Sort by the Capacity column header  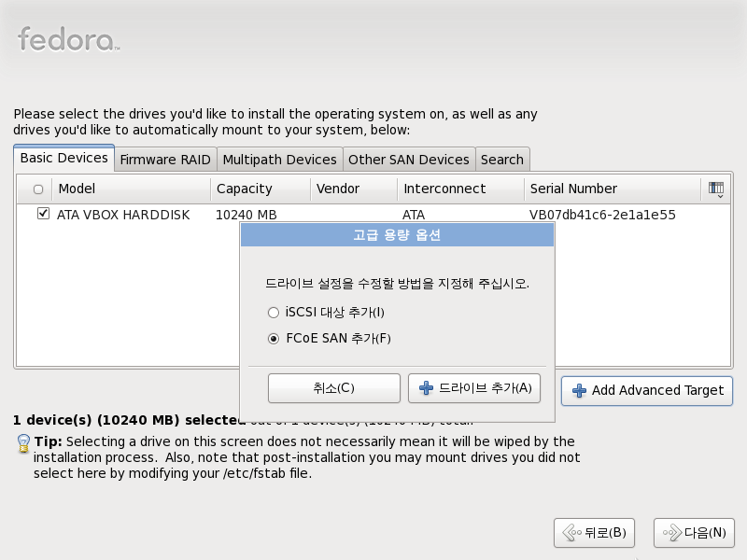(x=261, y=189)
